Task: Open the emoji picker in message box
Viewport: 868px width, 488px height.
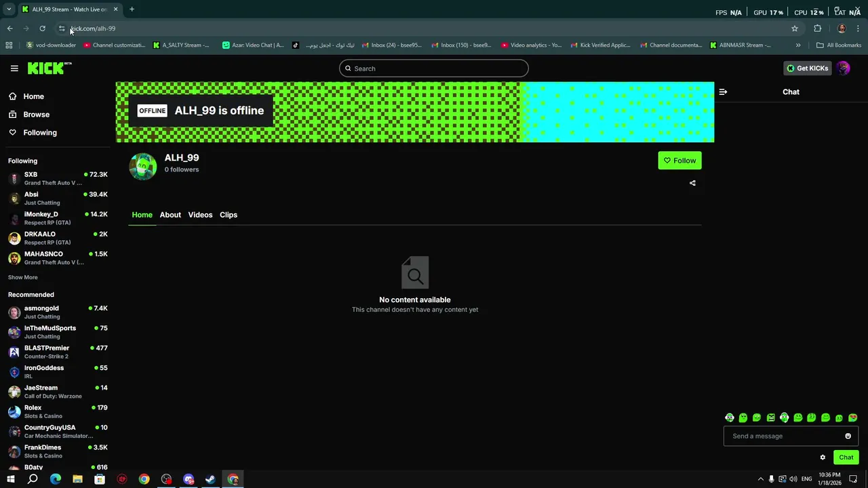Action: tap(848, 436)
